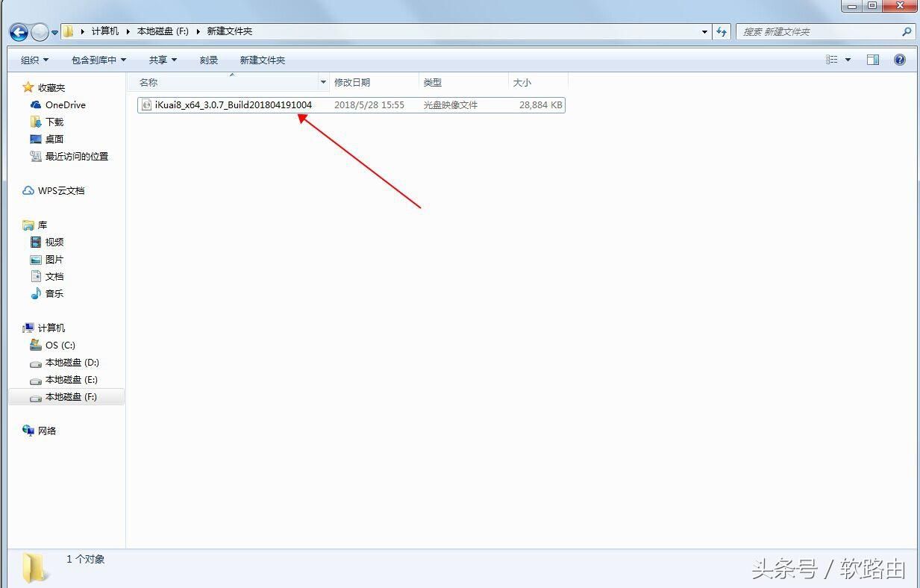This screenshot has width=920, height=588.
Task: Click the OS (C:) drive icon
Action: click(x=36, y=345)
